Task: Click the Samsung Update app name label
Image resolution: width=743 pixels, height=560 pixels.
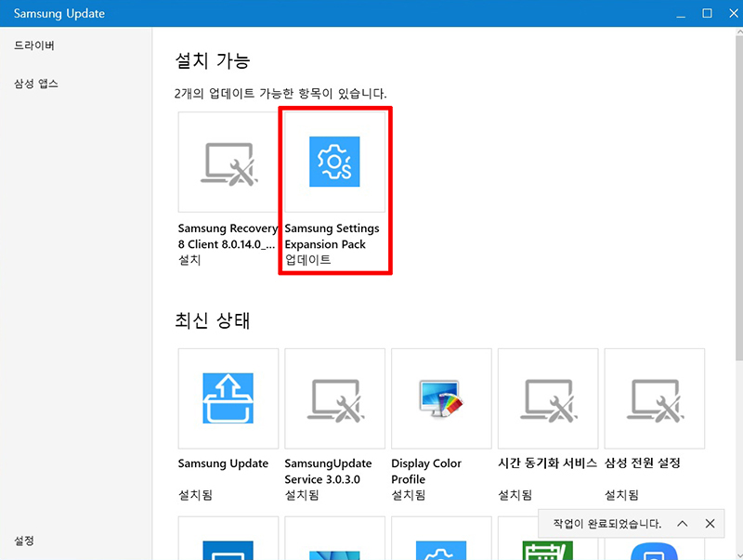Action: coord(223,463)
